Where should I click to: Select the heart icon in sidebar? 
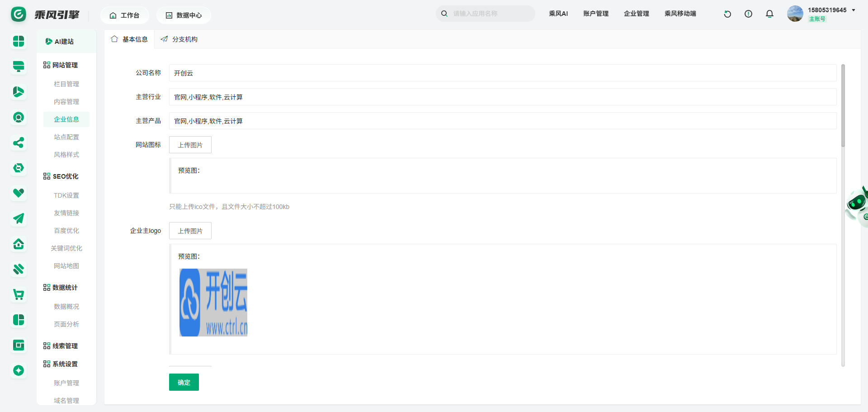(19, 193)
